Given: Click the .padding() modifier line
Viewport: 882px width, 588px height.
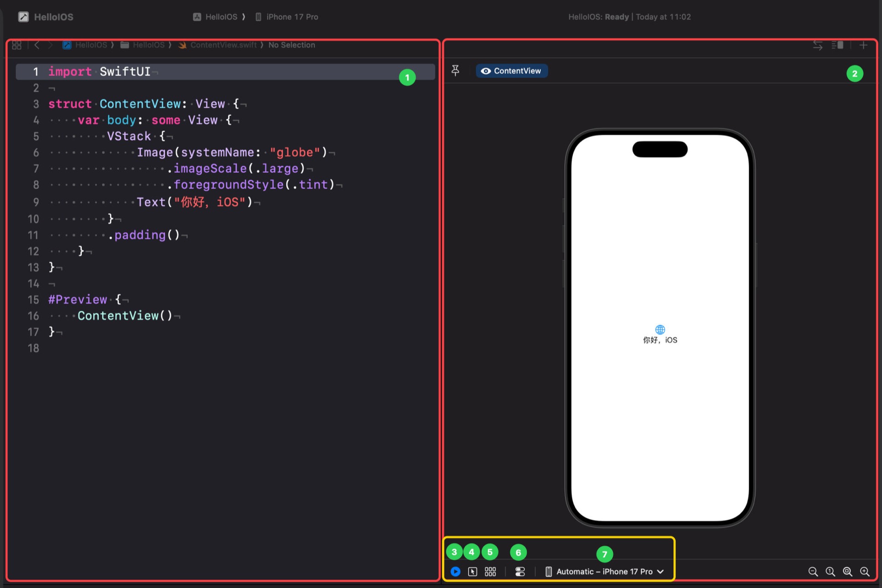Looking at the screenshot, I should tap(144, 235).
